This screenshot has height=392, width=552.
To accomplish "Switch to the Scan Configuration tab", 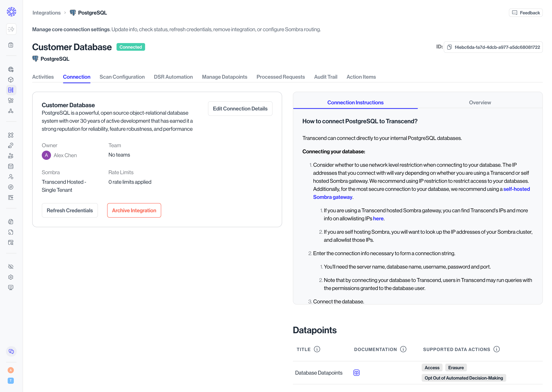I will tap(122, 77).
